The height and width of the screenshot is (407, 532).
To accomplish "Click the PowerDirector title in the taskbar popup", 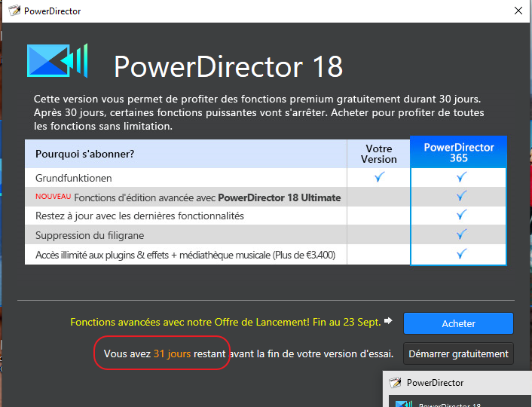I will tap(435, 383).
